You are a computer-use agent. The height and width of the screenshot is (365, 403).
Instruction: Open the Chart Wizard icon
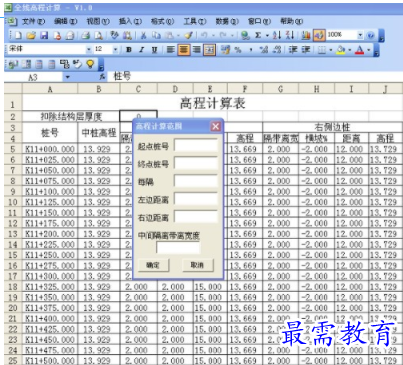(x=306, y=35)
